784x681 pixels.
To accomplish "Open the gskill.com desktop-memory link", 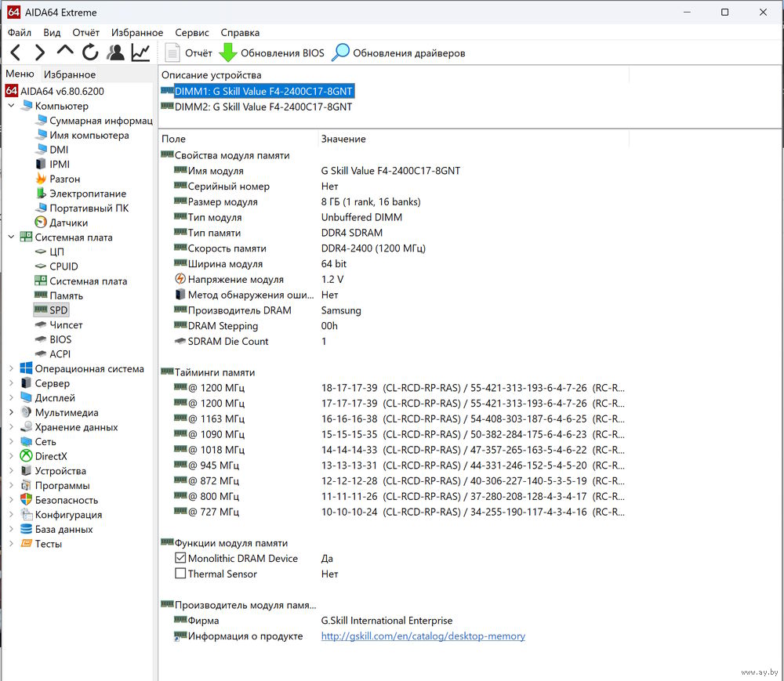I will click(423, 636).
